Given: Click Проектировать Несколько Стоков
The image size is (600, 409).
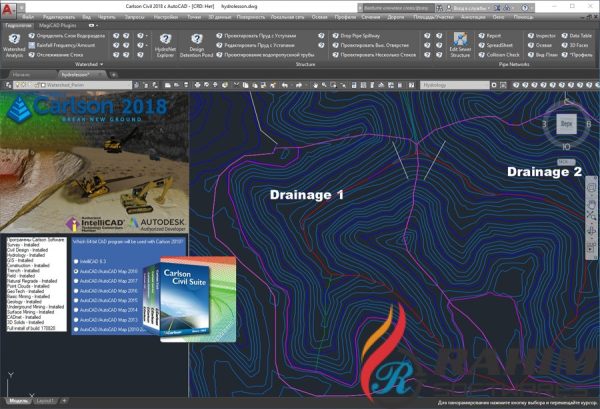Looking at the screenshot, I should tap(374, 55).
